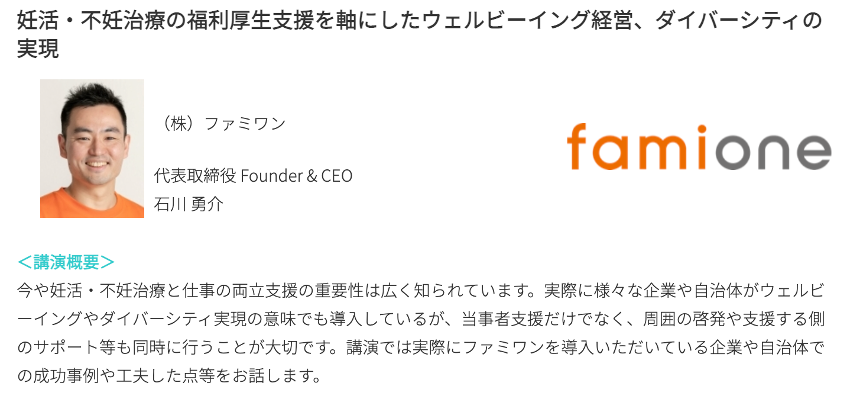Click 実現 on the title's second line
The height and width of the screenshot is (400, 850).
tap(38, 49)
